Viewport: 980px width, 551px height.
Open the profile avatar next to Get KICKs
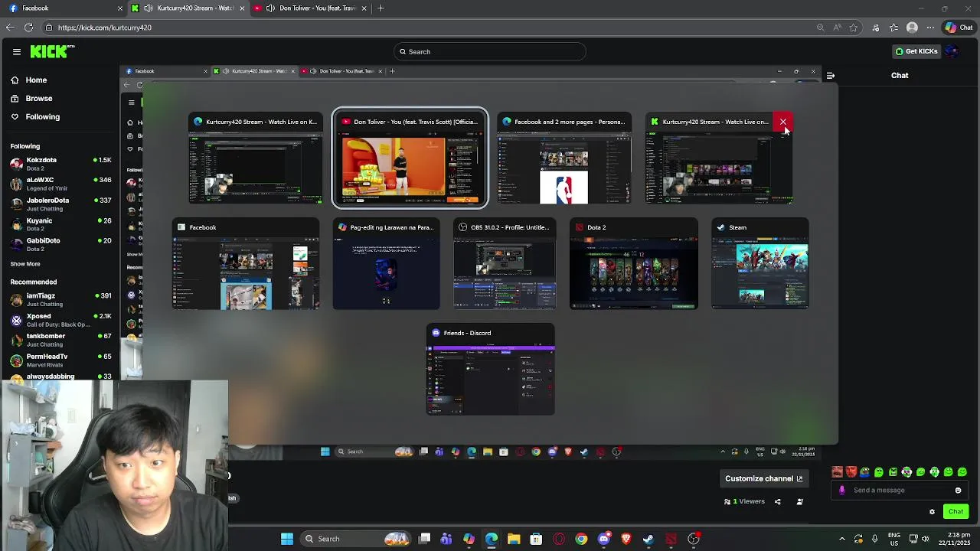952,51
